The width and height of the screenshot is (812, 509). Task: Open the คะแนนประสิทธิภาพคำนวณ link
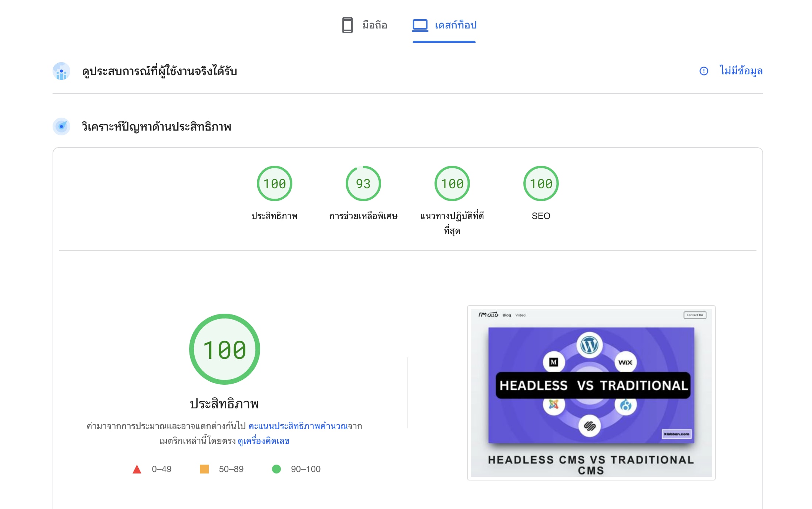pyautogui.click(x=298, y=426)
